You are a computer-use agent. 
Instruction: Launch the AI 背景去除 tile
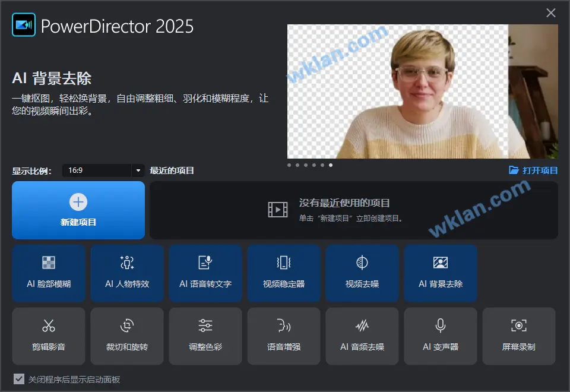click(440, 273)
